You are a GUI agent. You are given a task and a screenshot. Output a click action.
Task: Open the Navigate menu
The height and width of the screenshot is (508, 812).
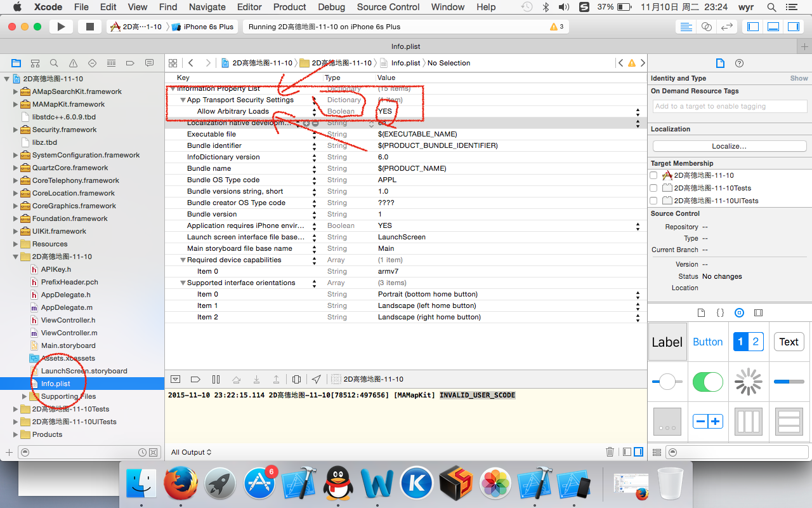point(207,7)
